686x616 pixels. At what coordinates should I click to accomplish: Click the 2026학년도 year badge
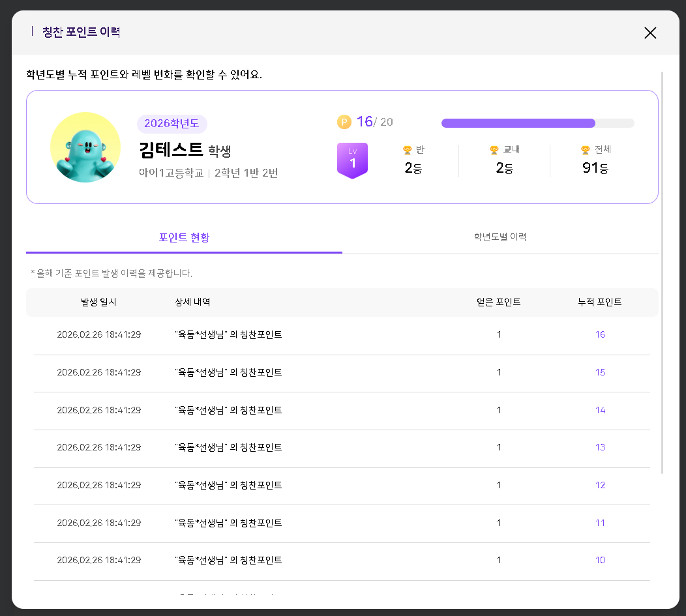172,124
